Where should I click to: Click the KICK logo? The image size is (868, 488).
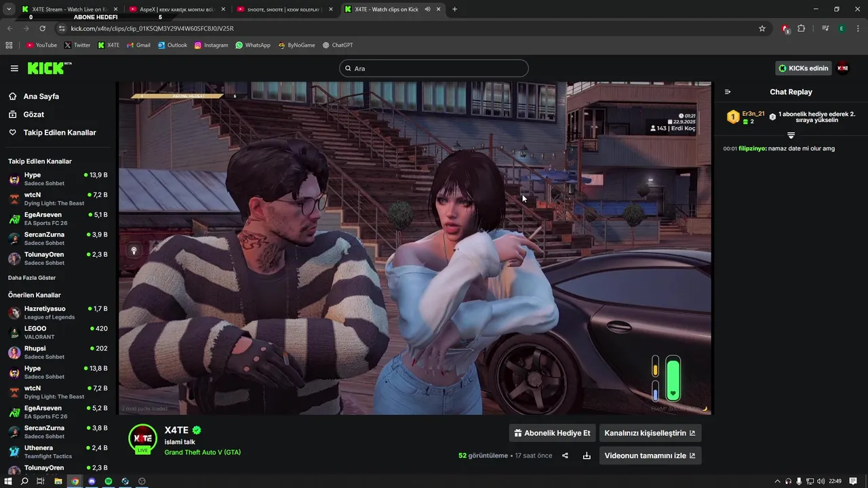tap(49, 68)
